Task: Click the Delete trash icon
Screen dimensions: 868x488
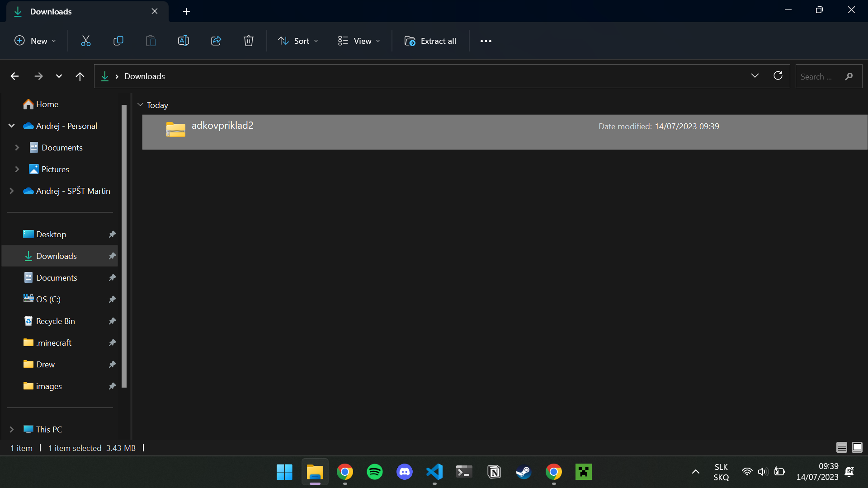Action: pyautogui.click(x=249, y=41)
